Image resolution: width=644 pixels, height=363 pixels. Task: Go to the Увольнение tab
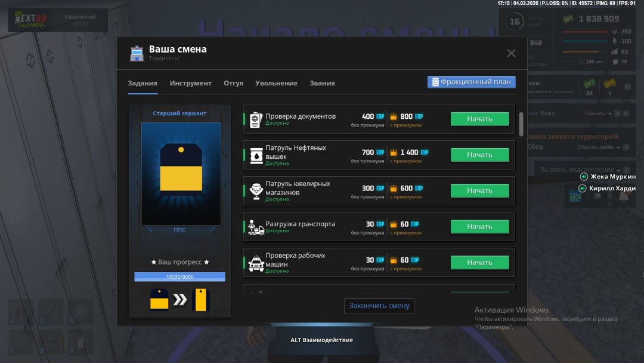[276, 83]
